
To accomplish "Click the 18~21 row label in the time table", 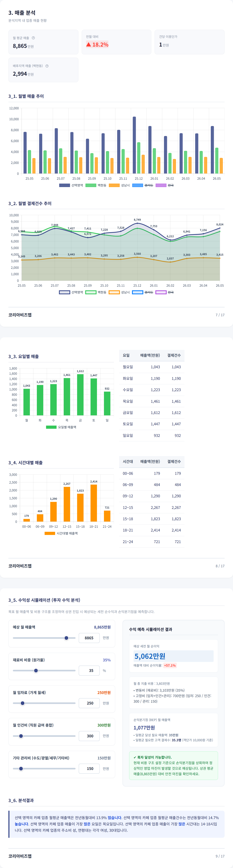I will (x=128, y=530).
